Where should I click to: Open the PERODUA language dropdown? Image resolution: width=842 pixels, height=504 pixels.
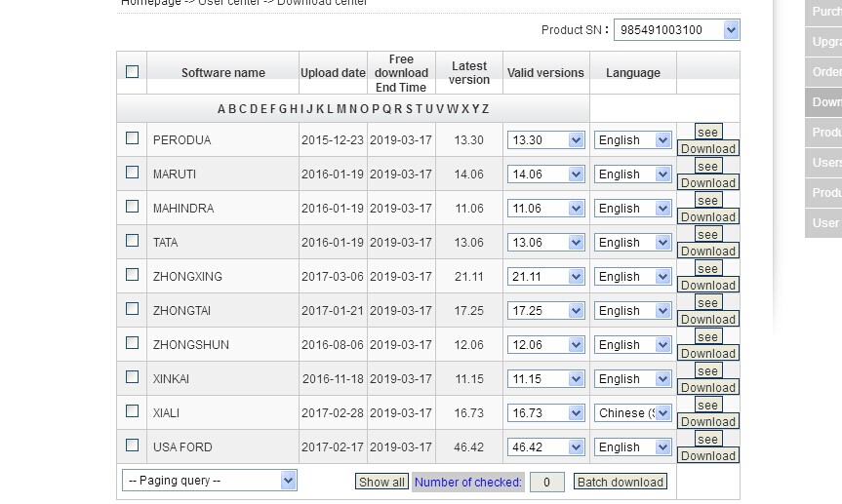(632, 140)
